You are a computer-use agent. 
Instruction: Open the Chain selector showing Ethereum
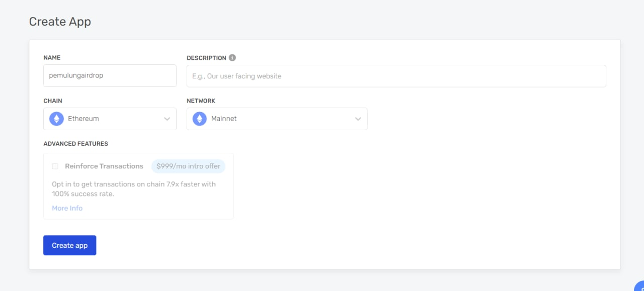[110, 119]
